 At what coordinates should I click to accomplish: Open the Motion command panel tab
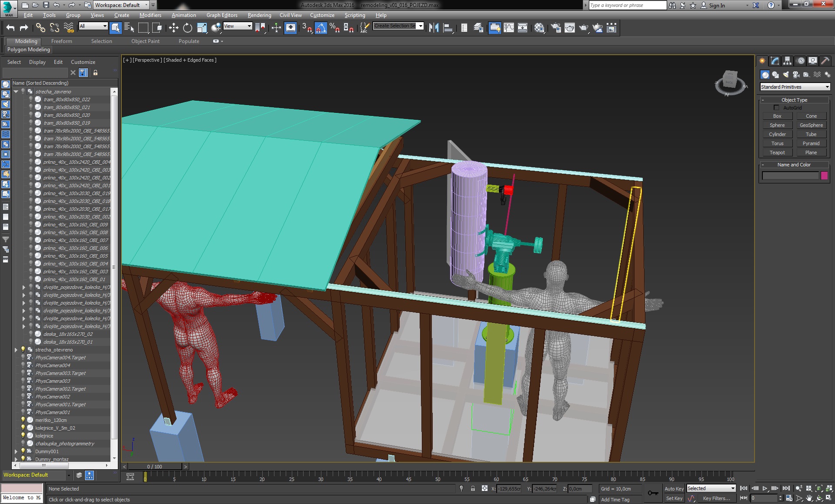[x=801, y=61]
